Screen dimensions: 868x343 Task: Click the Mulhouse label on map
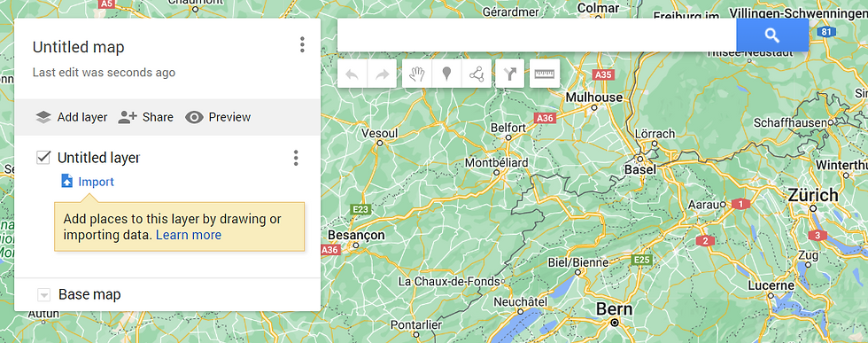pos(594,97)
